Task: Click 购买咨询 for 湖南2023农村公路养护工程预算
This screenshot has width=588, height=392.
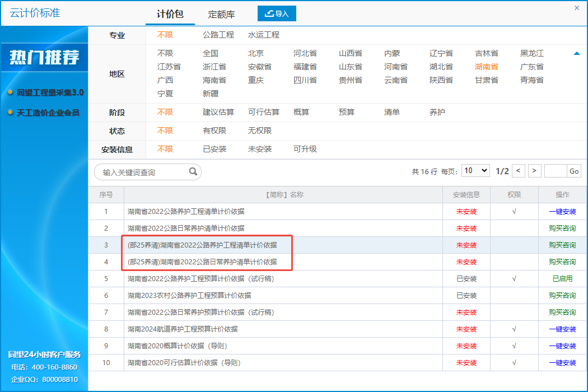Action: pyautogui.click(x=562, y=296)
